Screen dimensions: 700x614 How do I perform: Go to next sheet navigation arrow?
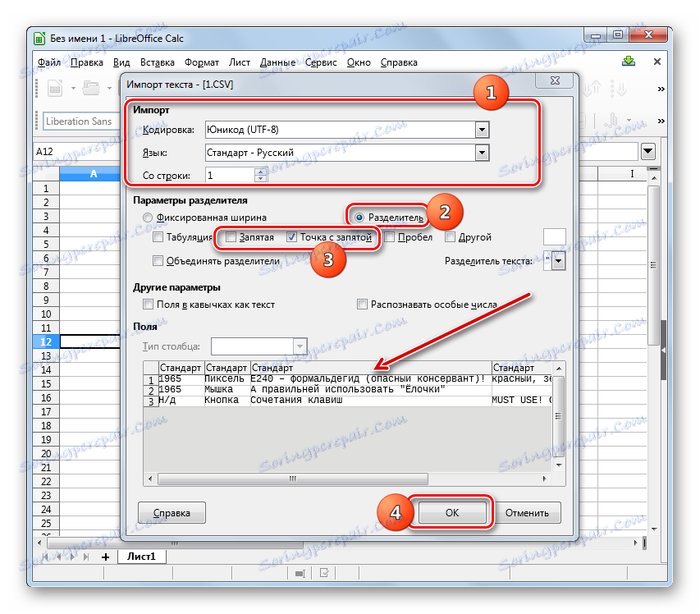73,557
